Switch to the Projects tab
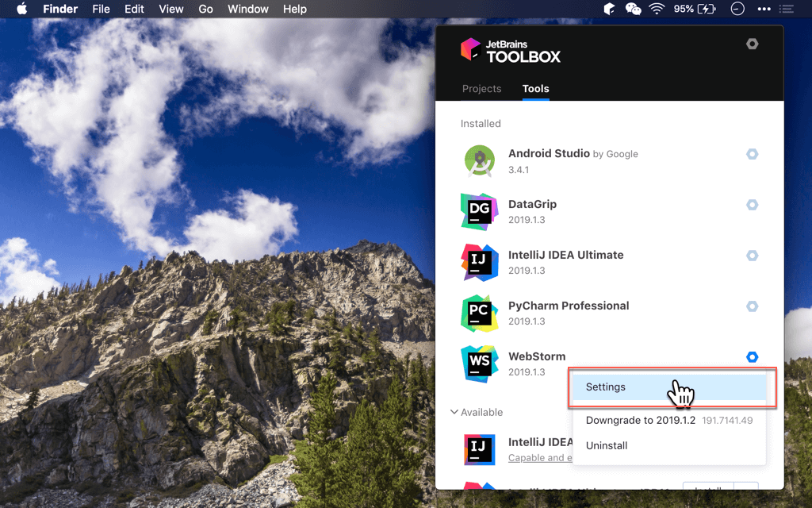This screenshot has height=508, width=812. [481, 89]
